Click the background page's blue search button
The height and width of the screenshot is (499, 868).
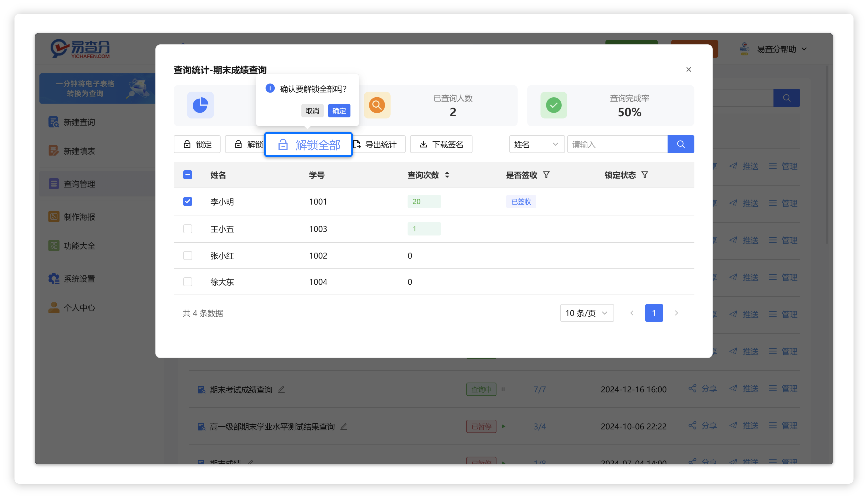pos(786,98)
